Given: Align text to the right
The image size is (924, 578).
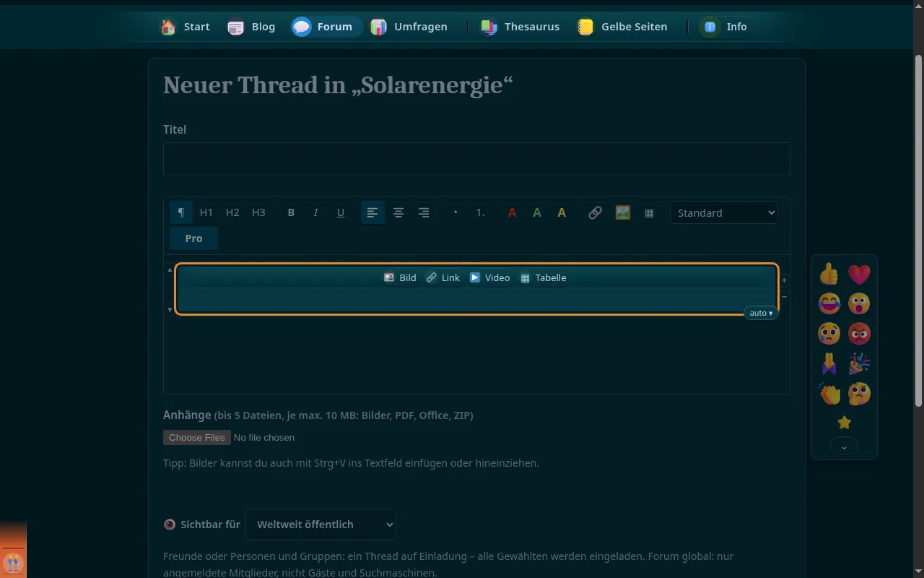Looking at the screenshot, I should point(424,212).
